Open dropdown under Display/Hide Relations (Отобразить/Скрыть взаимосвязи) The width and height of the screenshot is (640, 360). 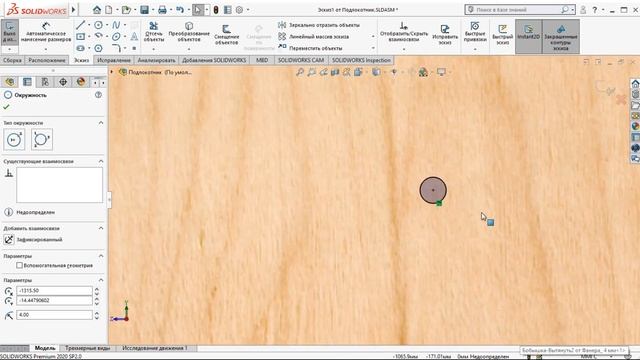point(404,49)
